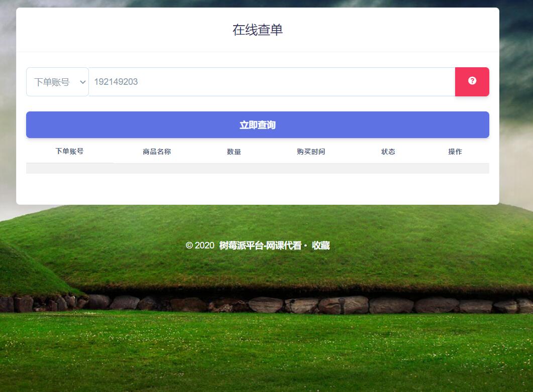The width and height of the screenshot is (533, 392).
Task: Click the 操作 action column header
Action: pos(455,152)
